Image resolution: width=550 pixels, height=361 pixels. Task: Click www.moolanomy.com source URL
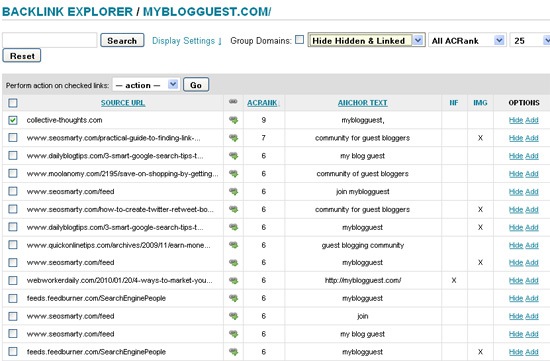click(x=122, y=174)
